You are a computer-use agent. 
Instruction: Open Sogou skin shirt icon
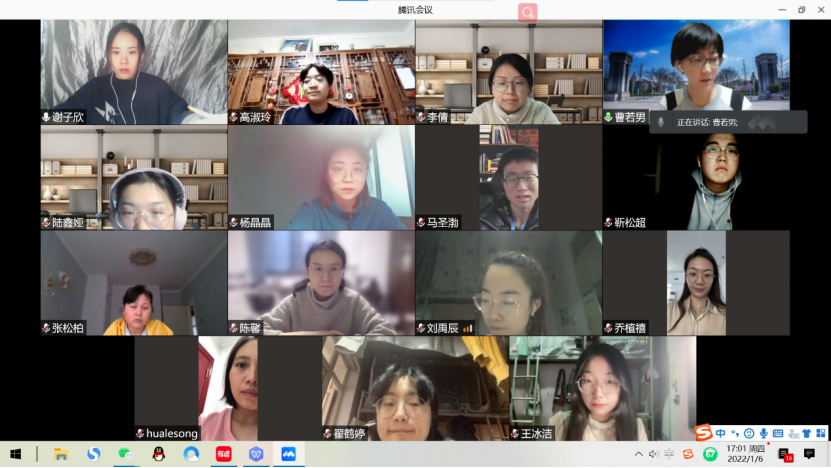(806, 433)
